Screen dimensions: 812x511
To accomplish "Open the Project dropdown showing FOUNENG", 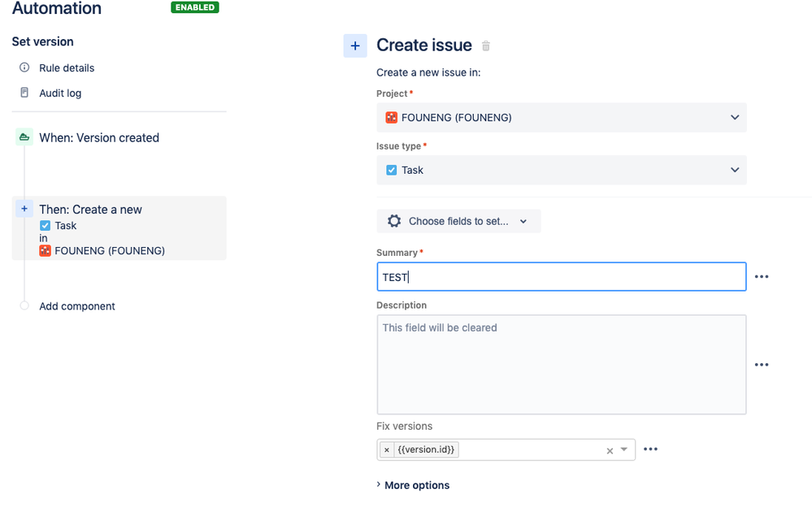I will click(x=561, y=118).
